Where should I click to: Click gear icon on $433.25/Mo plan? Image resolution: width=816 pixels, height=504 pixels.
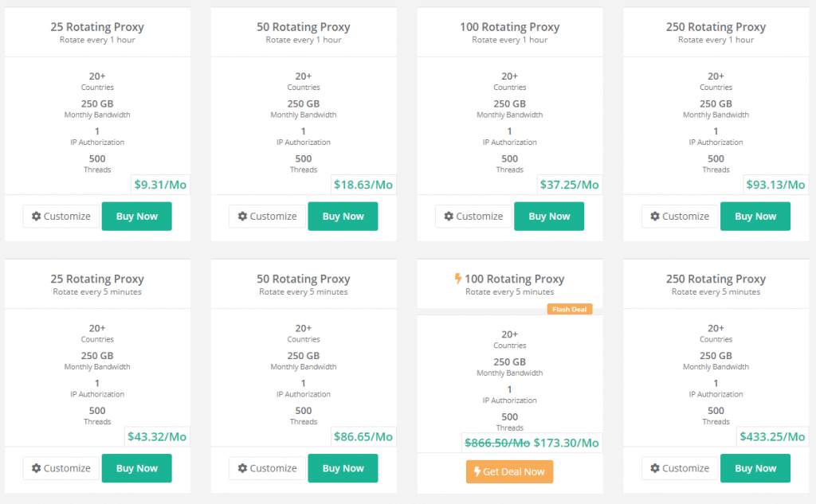coord(655,468)
